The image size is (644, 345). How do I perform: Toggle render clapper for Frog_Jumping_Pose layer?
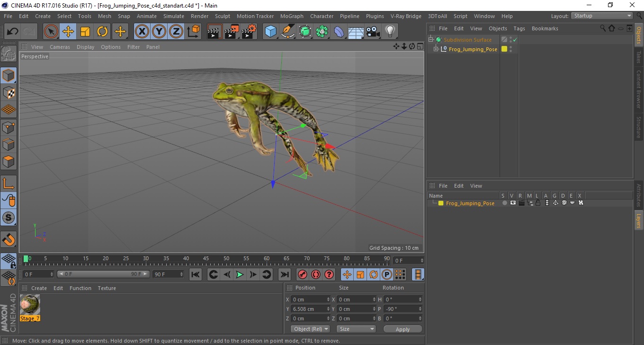click(x=521, y=203)
